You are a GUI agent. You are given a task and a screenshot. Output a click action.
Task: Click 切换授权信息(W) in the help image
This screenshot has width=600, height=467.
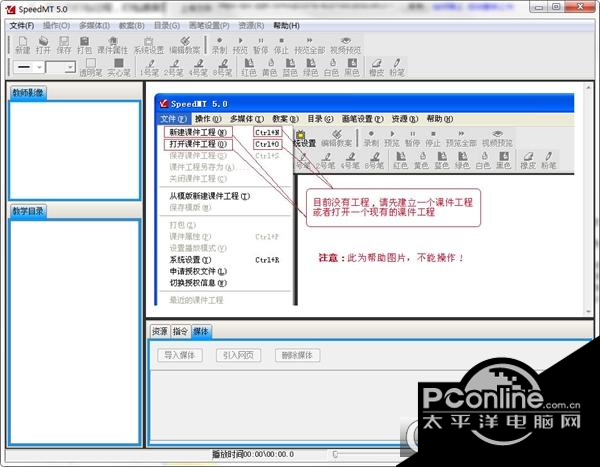coord(198,283)
